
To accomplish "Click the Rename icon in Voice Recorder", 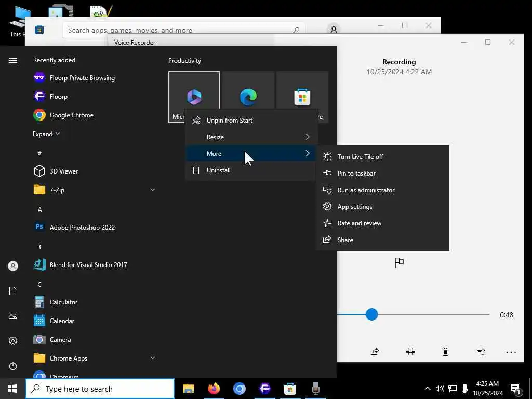I will (x=481, y=352).
